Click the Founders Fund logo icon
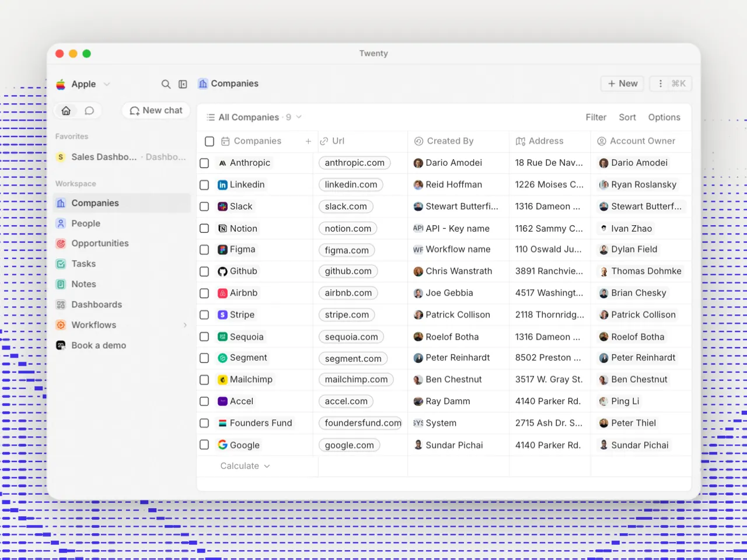Screen dimensions: 747x560 pyautogui.click(x=222, y=423)
